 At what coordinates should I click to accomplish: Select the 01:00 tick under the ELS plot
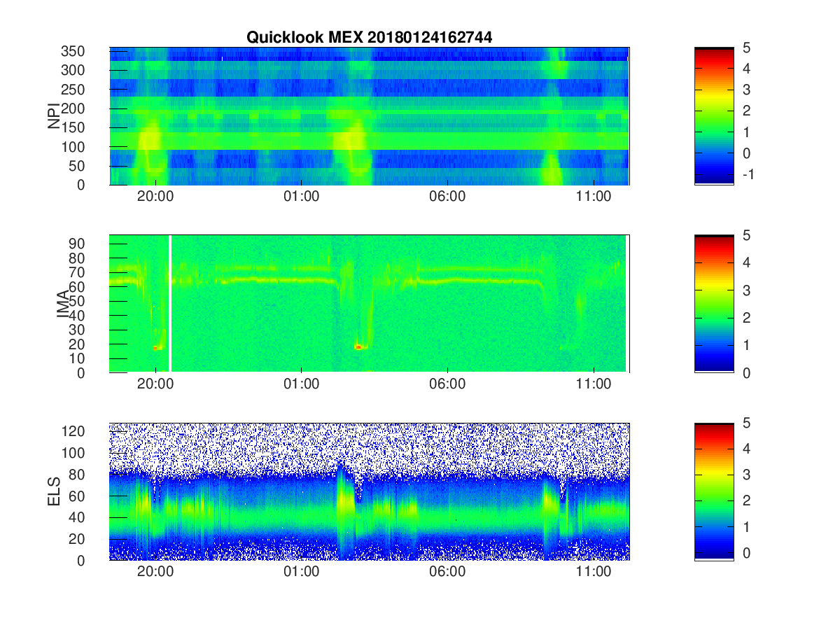click(x=301, y=572)
